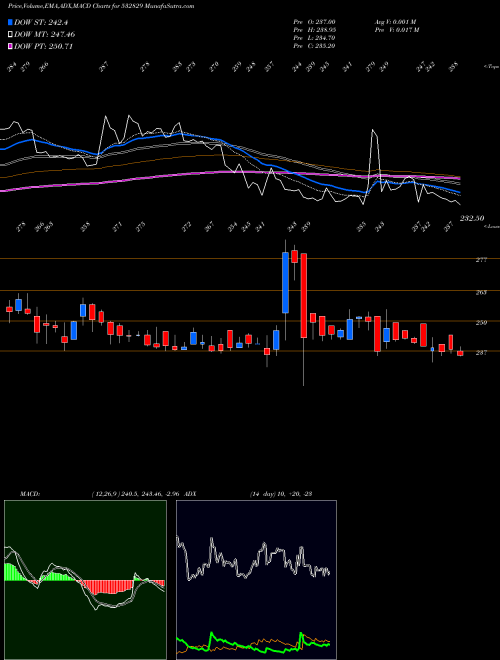Open the green MACD histogram chart panel
Screen dimensions: 500x660
pyautogui.click(x=85, y=580)
